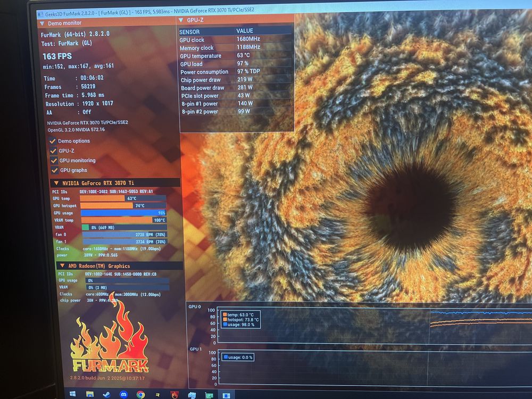Select the Memory clock row
Screen dimensions: 532x399
click(236, 47)
